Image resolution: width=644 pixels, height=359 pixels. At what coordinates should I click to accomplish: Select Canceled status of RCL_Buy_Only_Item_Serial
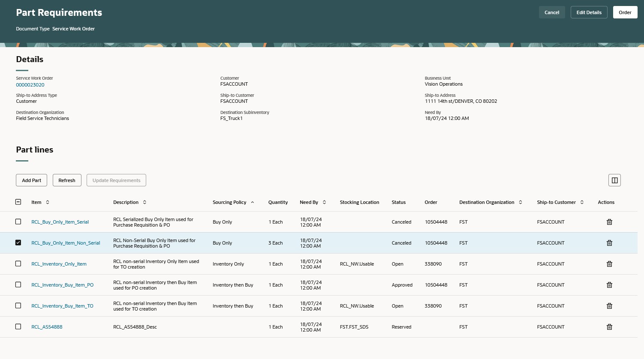point(401,222)
